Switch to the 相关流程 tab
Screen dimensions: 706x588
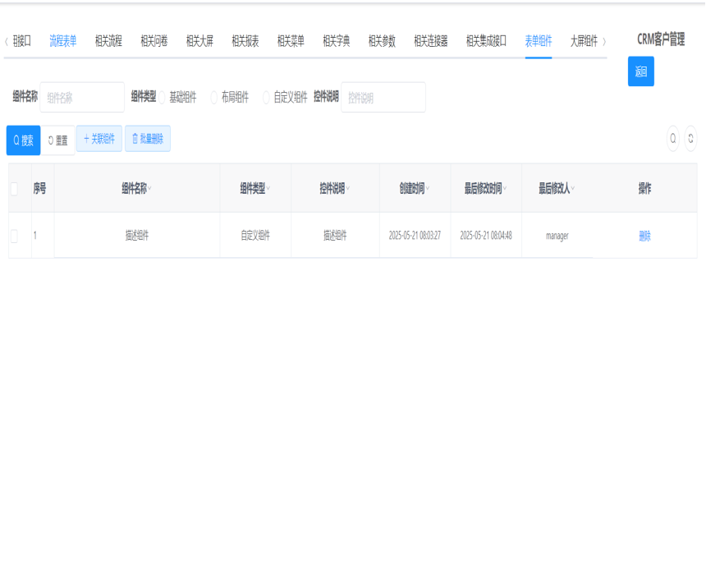tap(108, 41)
